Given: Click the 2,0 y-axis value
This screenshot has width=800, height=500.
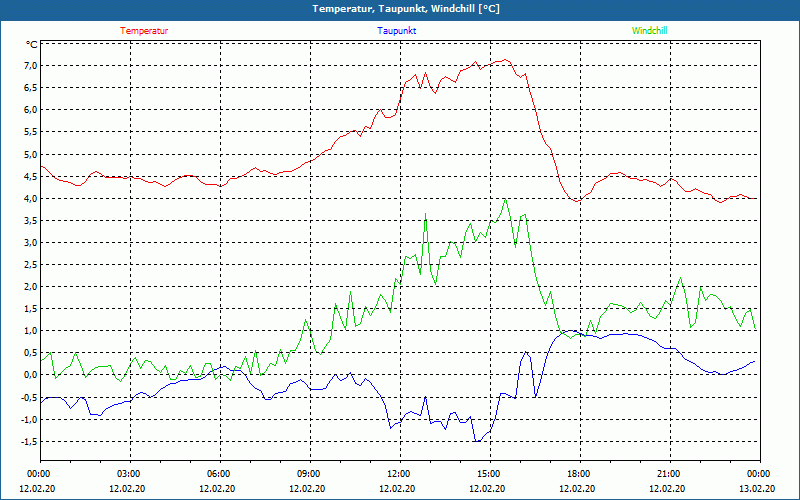Looking at the screenshot, I should [31, 287].
